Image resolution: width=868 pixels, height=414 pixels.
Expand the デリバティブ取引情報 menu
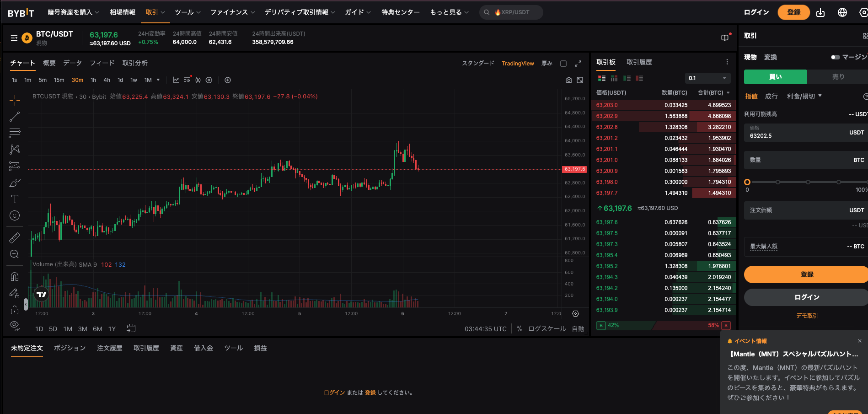[x=300, y=12]
